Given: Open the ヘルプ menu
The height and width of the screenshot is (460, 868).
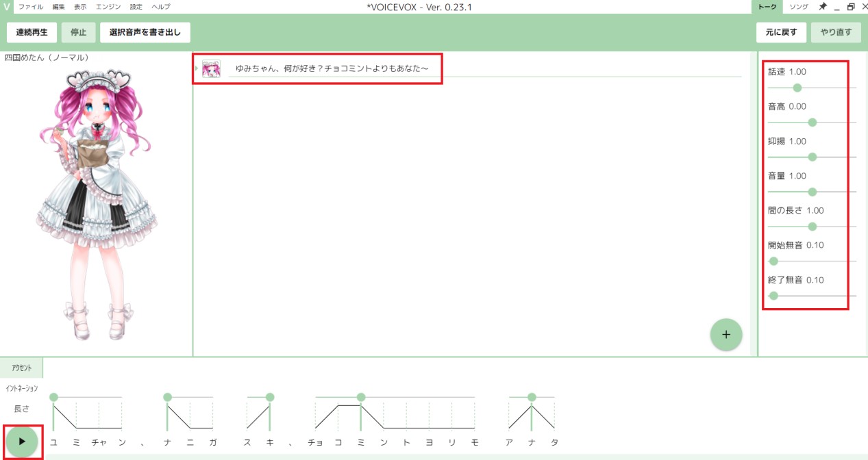Looking at the screenshot, I should click(x=161, y=7).
